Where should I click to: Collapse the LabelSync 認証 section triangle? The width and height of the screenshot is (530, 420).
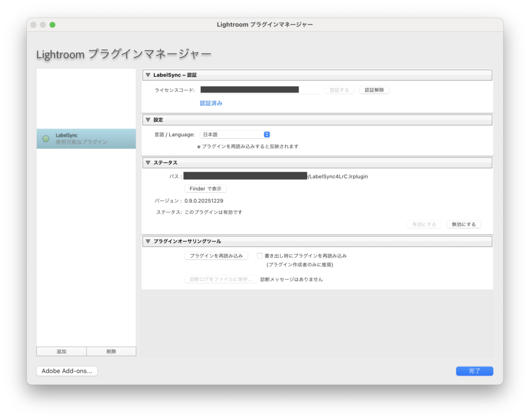point(148,75)
